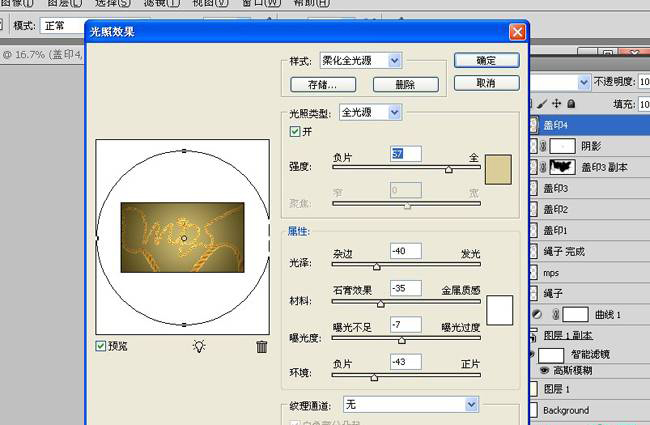Click the 盖印3 副本 layer mask thumbnail
650x425 pixels.
click(562, 167)
